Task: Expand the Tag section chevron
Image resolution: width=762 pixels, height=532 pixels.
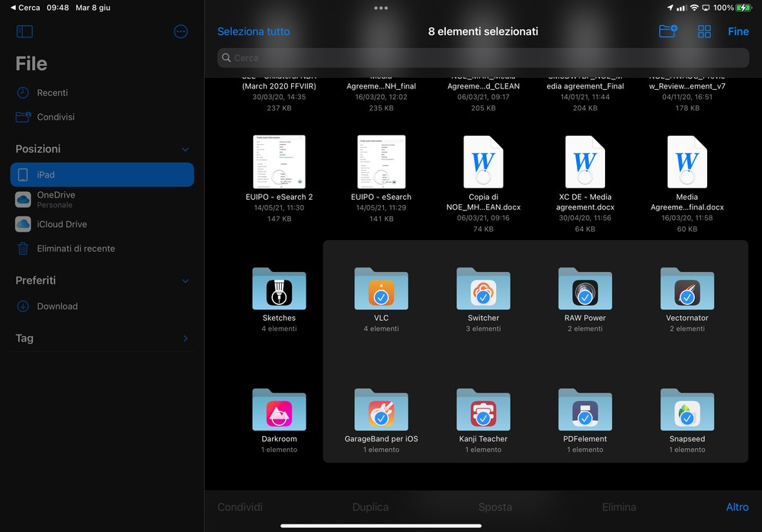Action: tap(184, 338)
